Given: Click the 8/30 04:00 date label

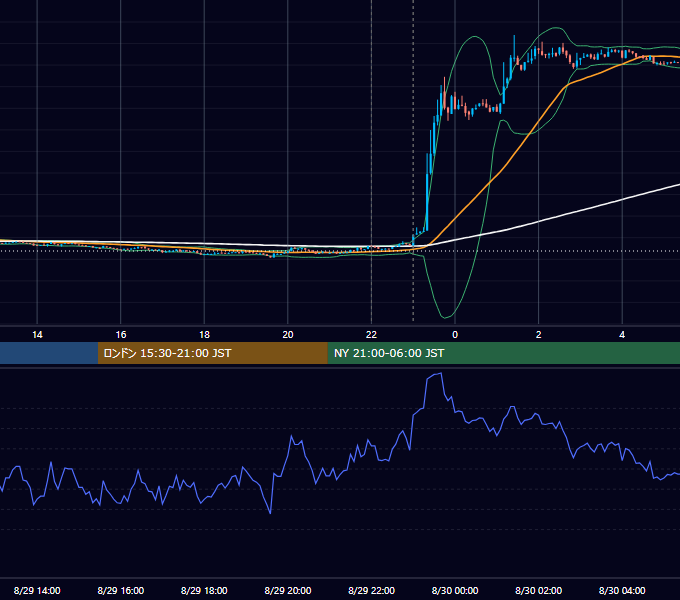Looking at the screenshot, I should [622, 590].
